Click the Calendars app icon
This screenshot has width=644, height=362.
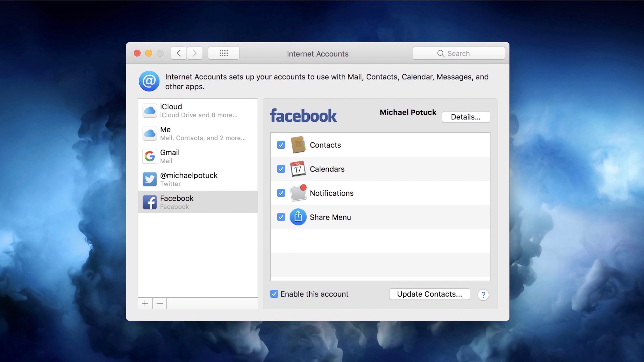point(297,169)
